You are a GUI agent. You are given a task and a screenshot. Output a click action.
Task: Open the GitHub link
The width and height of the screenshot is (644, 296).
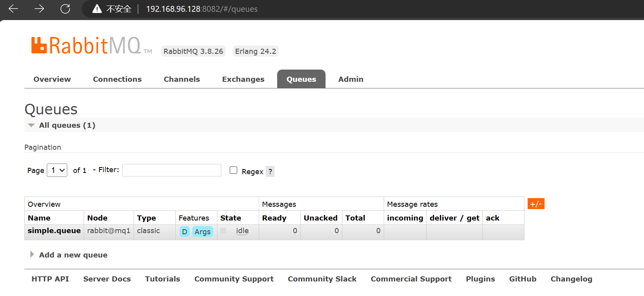(523, 279)
